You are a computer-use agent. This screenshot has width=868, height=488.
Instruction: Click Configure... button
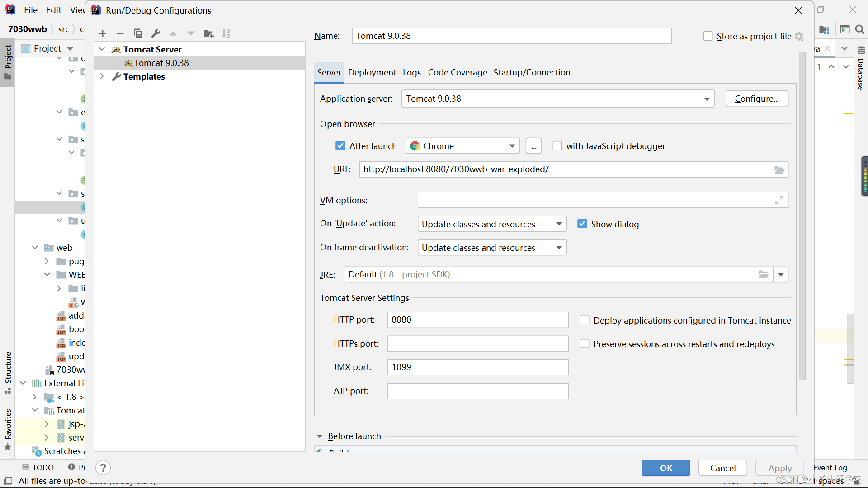click(x=757, y=99)
